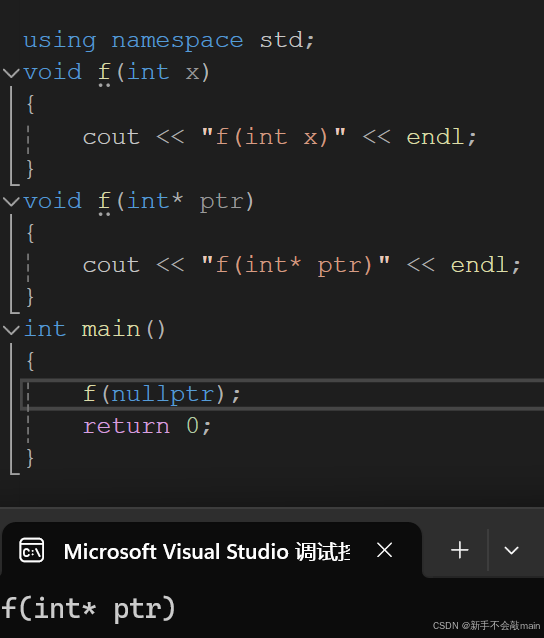The height and width of the screenshot is (638, 544).
Task: Collapse the void f(int x) function
Action: [x=11, y=73]
